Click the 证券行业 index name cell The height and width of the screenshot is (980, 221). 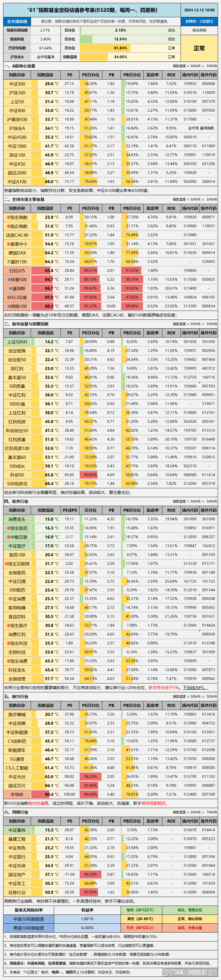tap(17, 892)
